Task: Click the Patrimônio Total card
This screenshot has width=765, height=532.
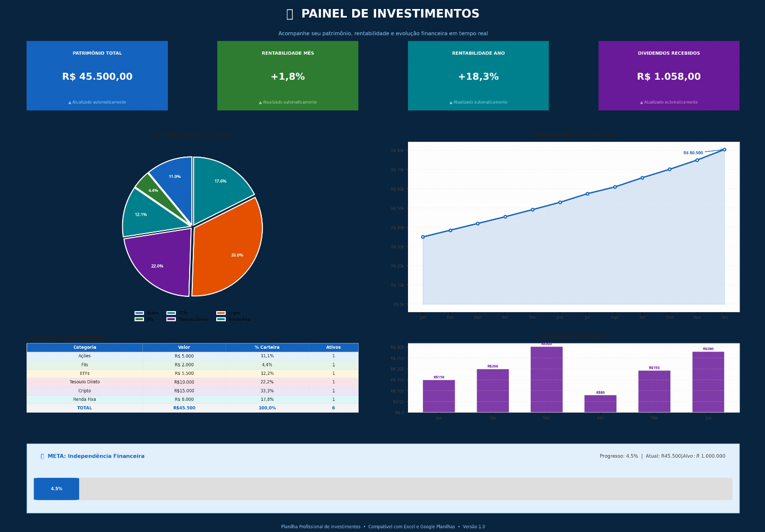Action: pyautogui.click(x=97, y=76)
